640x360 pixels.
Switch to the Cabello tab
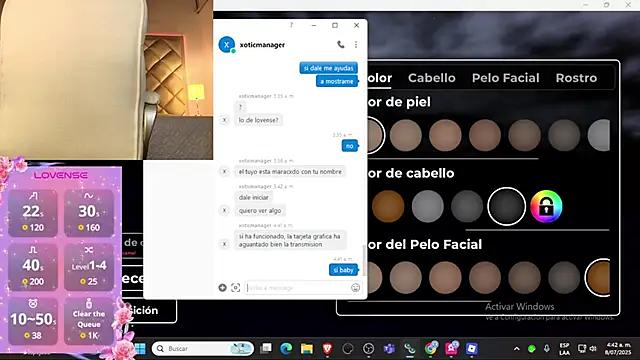click(x=431, y=78)
